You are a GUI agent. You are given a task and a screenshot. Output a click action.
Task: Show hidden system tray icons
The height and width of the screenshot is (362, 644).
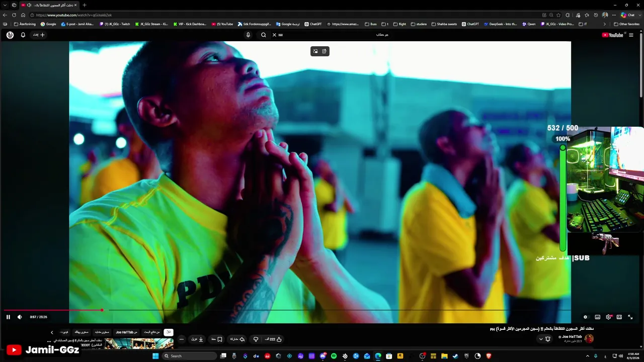coord(587,356)
